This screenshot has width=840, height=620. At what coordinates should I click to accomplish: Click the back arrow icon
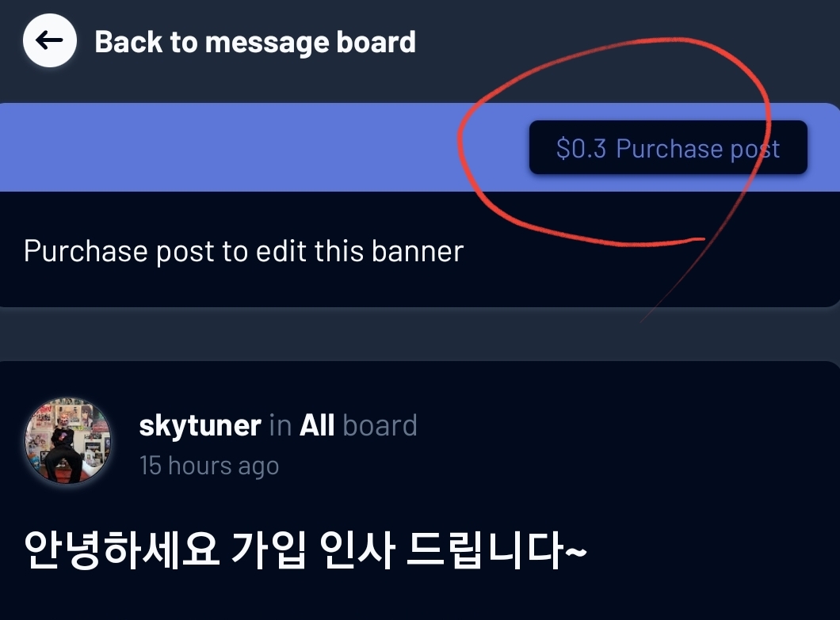click(49, 40)
